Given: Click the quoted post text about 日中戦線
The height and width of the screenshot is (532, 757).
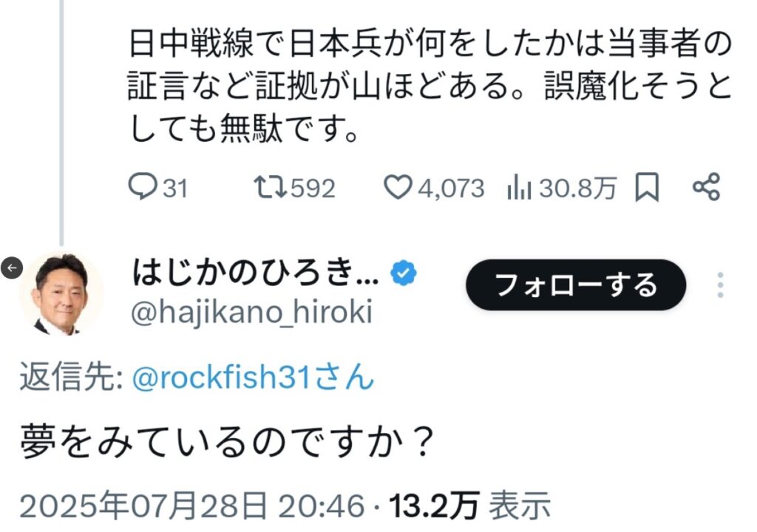Looking at the screenshot, I should [x=430, y=86].
